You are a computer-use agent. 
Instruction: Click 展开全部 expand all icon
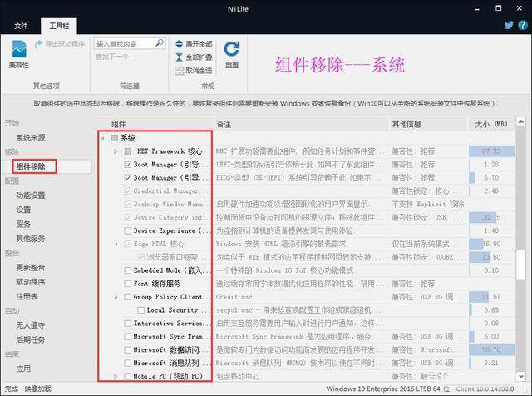pyautogui.click(x=180, y=44)
